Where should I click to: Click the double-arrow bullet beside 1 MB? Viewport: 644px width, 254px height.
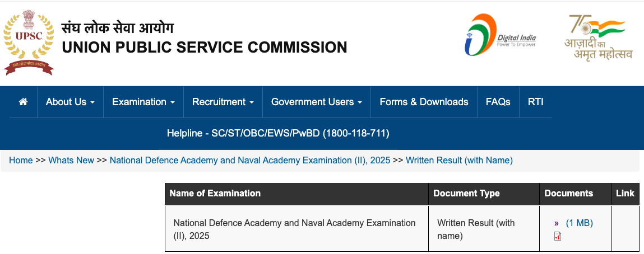pos(557,223)
